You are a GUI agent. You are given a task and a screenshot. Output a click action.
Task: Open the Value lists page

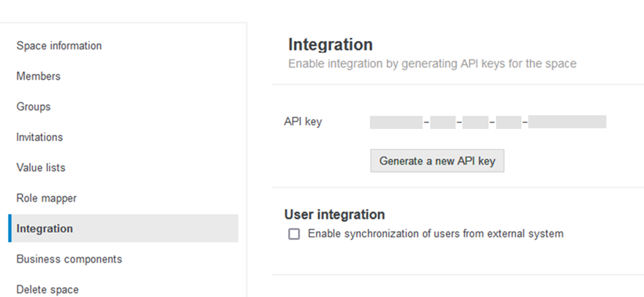pos(41,167)
